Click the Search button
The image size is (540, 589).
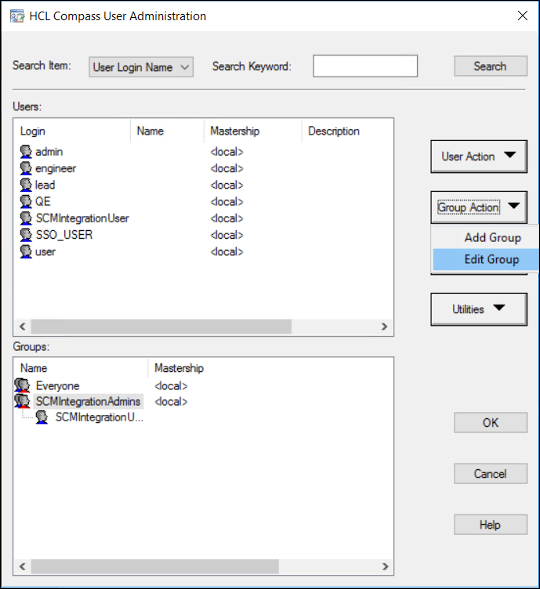point(490,66)
